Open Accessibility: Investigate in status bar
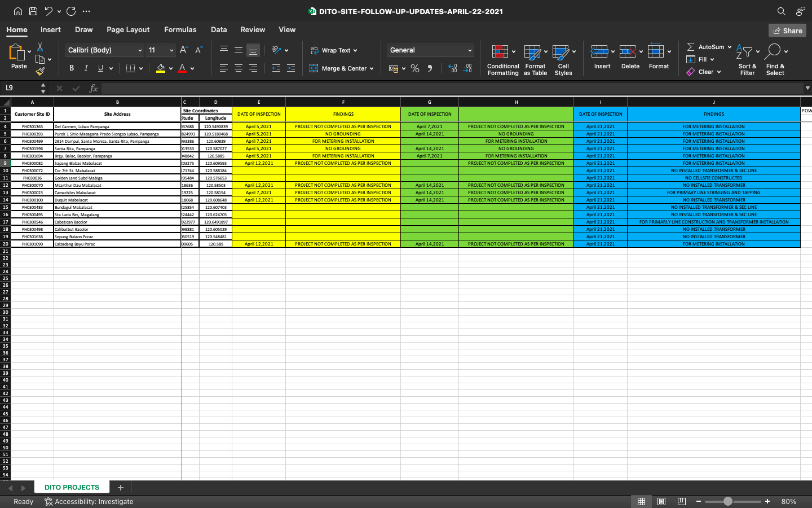The width and height of the screenshot is (812, 508). coord(89,501)
